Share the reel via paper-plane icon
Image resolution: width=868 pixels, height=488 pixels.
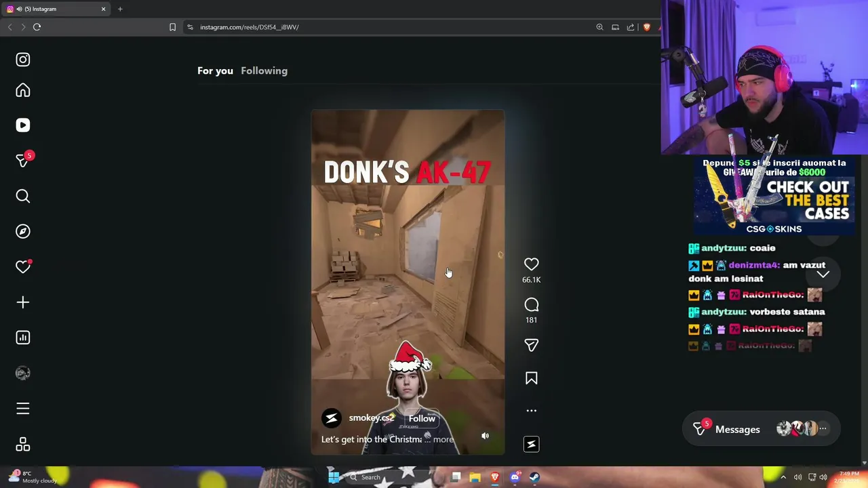click(x=531, y=346)
